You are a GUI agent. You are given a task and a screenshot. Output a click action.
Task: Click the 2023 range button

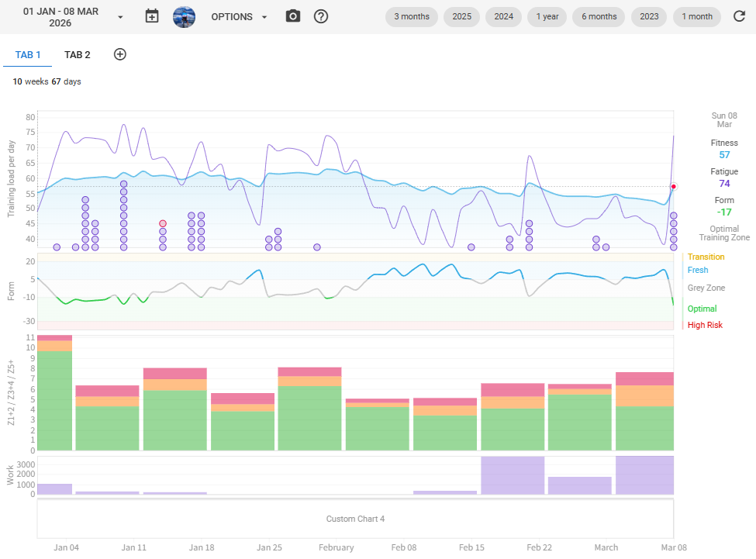click(649, 17)
